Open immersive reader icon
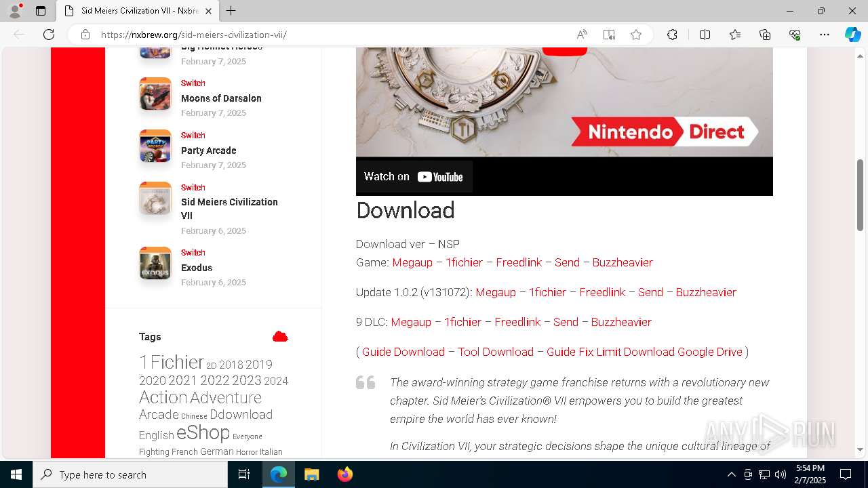868x488 pixels. [609, 35]
